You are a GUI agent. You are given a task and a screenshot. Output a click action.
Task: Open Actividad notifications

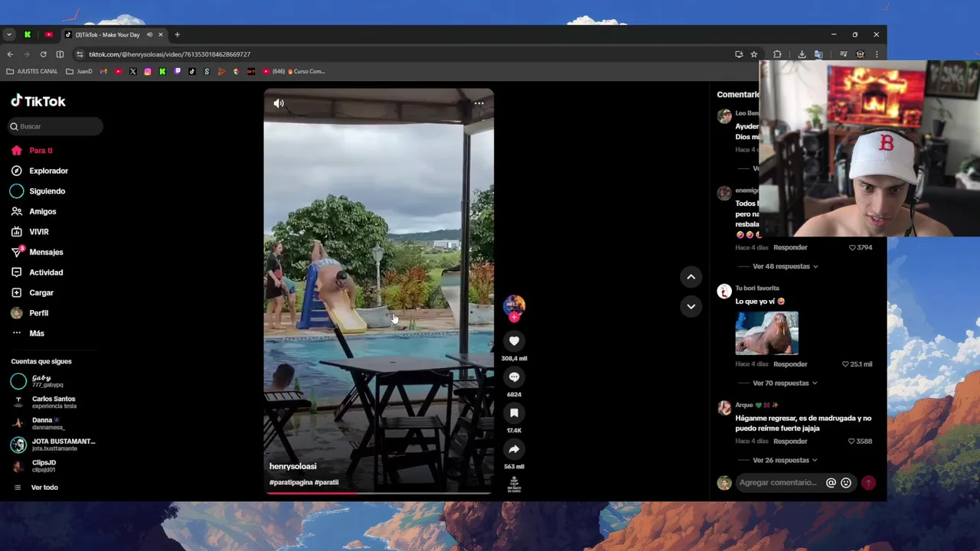(x=37, y=272)
